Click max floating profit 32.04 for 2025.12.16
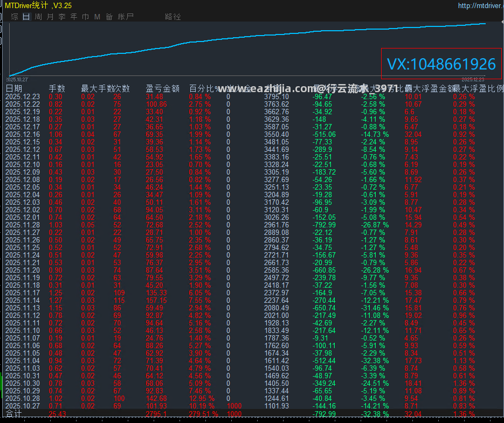The width and height of the screenshot is (504, 423). tap(413, 134)
